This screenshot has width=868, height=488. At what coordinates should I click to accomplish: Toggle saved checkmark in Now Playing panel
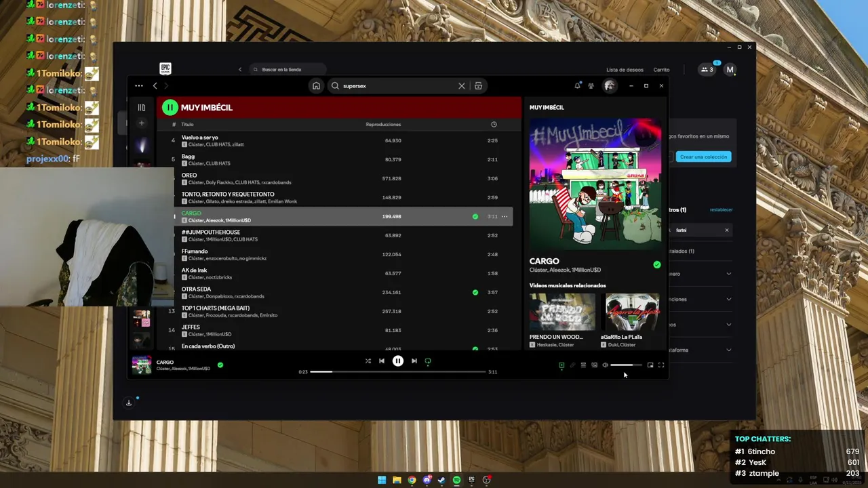pyautogui.click(x=656, y=265)
